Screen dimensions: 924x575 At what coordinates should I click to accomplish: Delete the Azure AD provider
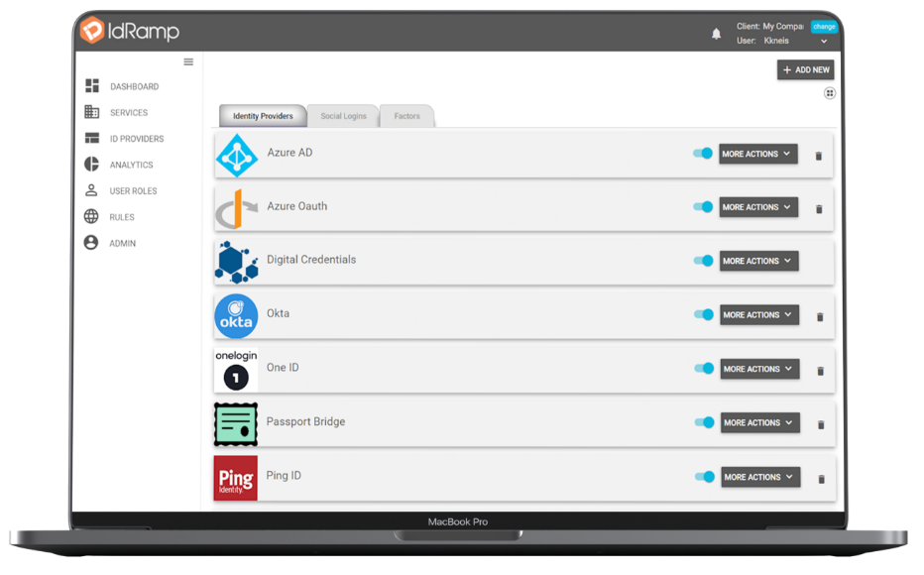(819, 156)
